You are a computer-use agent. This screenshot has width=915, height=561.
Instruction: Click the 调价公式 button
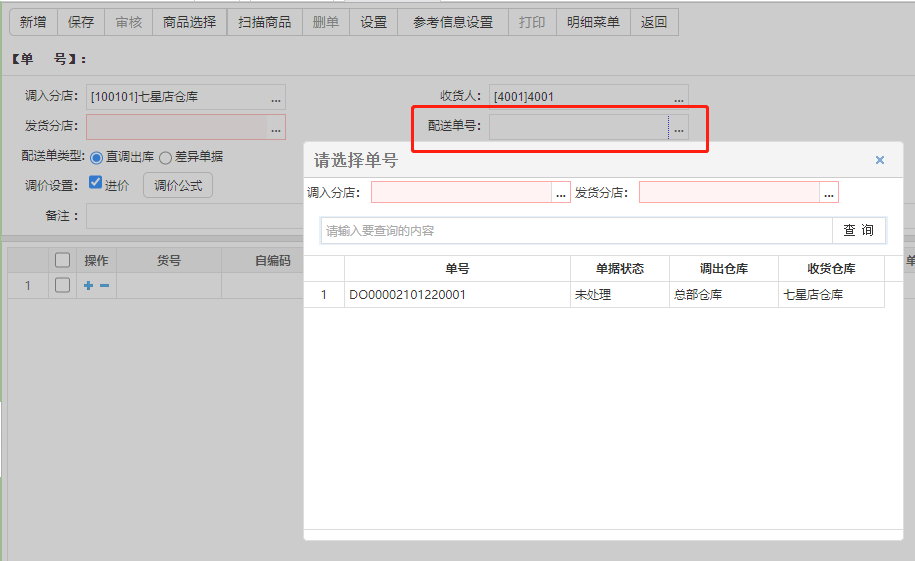click(178, 186)
